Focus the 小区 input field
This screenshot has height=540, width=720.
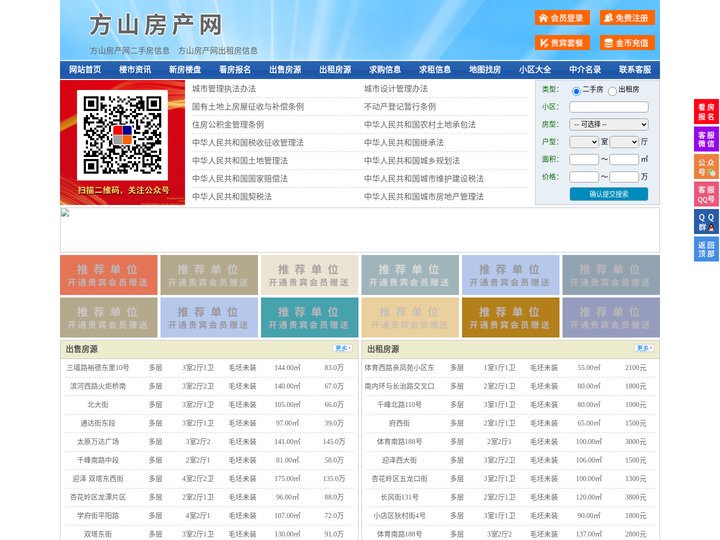click(609, 107)
